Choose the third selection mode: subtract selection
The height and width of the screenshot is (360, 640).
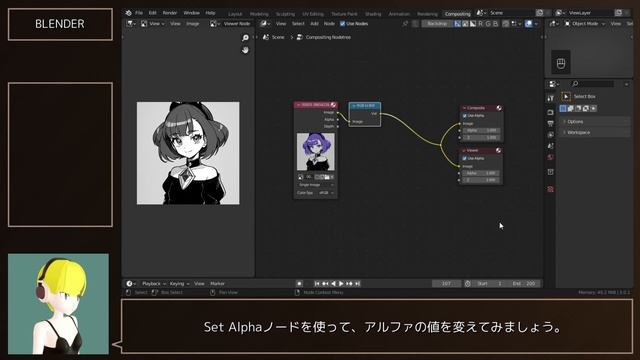click(x=578, y=109)
